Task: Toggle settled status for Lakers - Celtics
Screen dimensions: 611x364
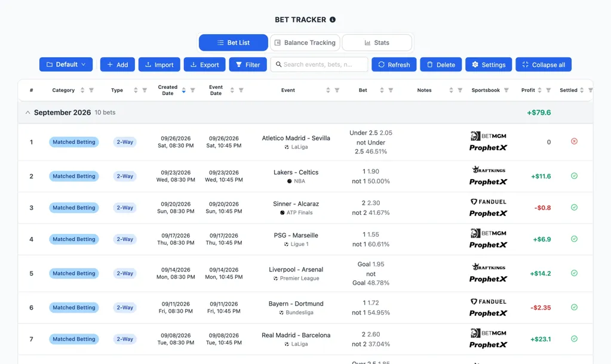Action: (x=574, y=176)
